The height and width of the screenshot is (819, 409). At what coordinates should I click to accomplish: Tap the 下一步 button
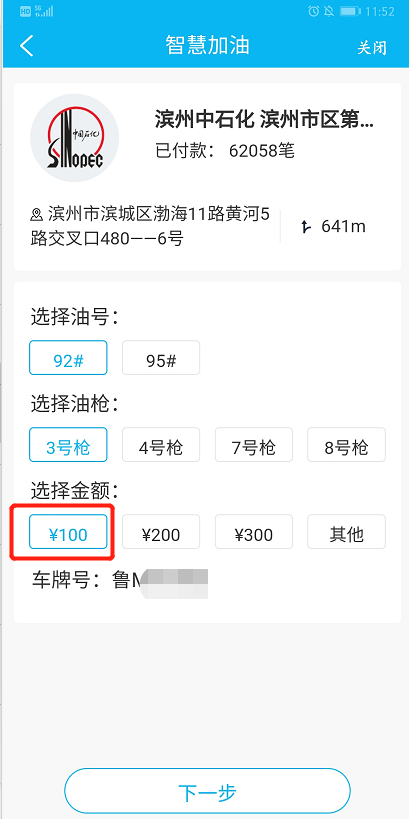207,792
